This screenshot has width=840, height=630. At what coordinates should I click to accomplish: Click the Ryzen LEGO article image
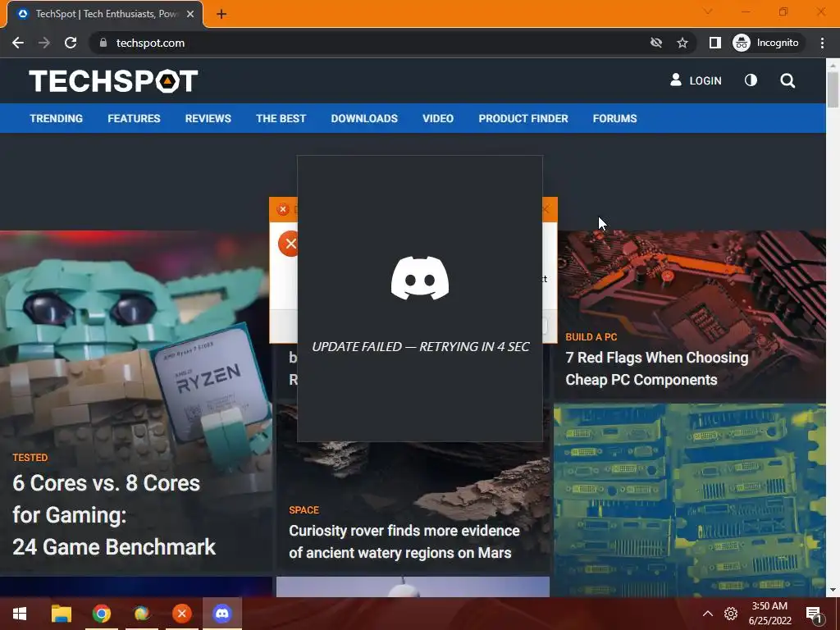pos(136,343)
